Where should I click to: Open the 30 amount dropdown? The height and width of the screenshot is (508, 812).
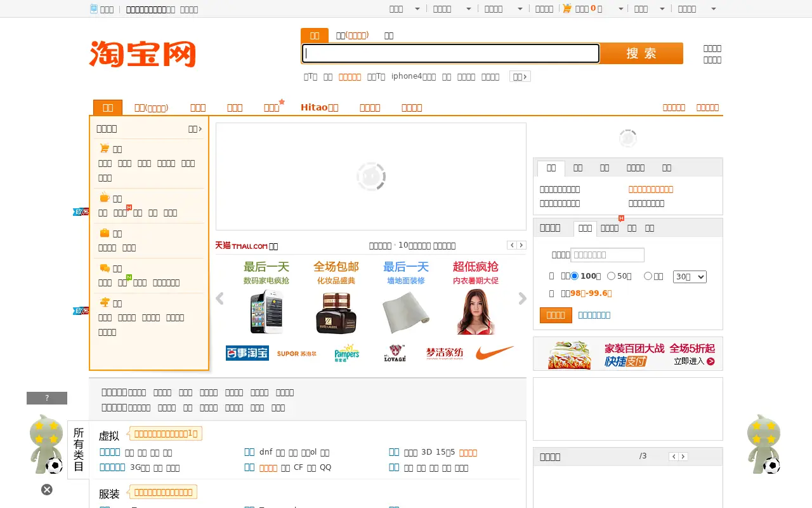click(x=690, y=277)
